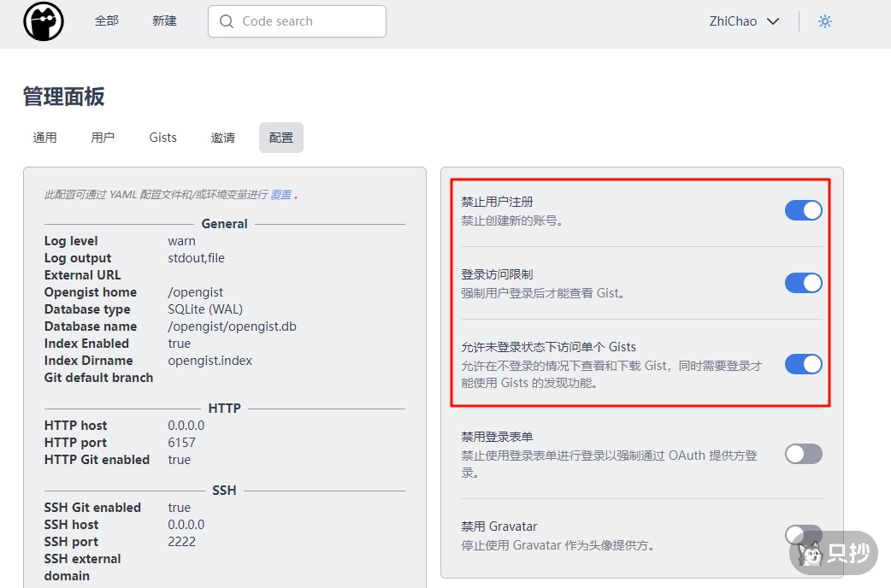
Task: Click the 管理面板 page heading
Action: tap(64, 97)
